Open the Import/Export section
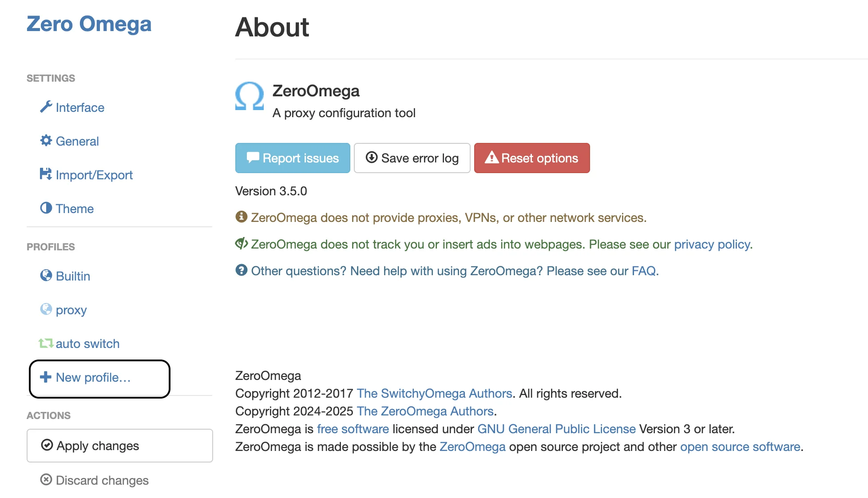Viewport: 868px width, 498px height. pos(94,175)
